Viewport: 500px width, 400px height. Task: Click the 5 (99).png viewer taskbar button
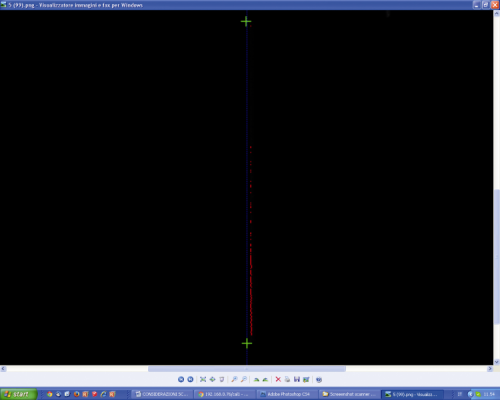(x=412, y=394)
